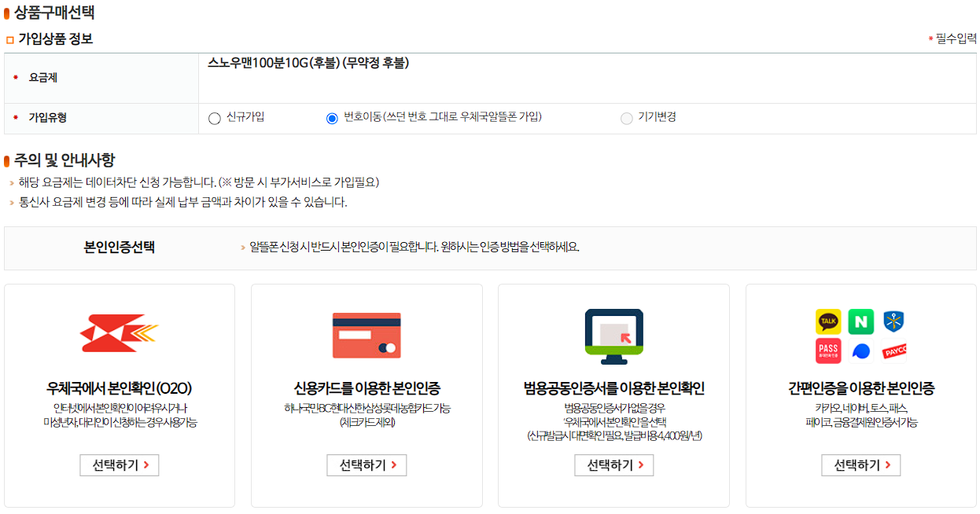
Task: Select the PASS app icon
Action: click(x=829, y=351)
